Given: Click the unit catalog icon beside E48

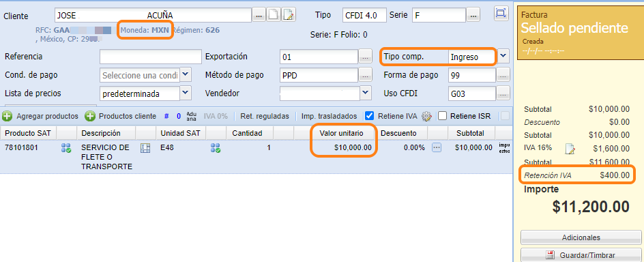Looking at the screenshot, I should tap(216, 148).
